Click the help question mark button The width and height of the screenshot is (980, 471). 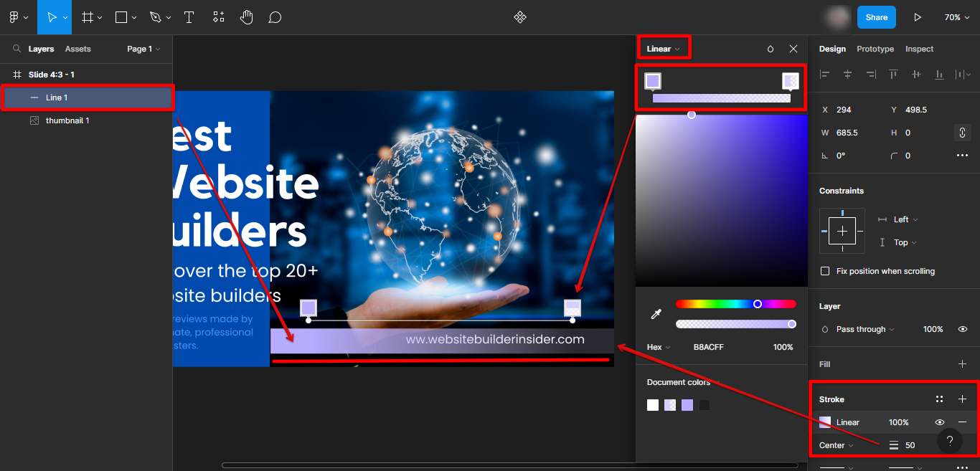(x=949, y=441)
